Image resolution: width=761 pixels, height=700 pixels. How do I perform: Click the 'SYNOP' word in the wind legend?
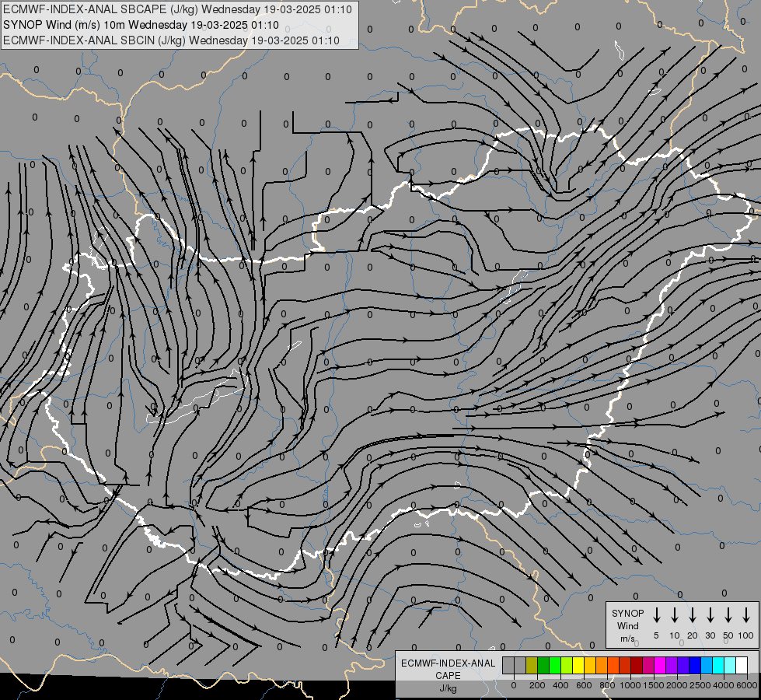coord(627,613)
